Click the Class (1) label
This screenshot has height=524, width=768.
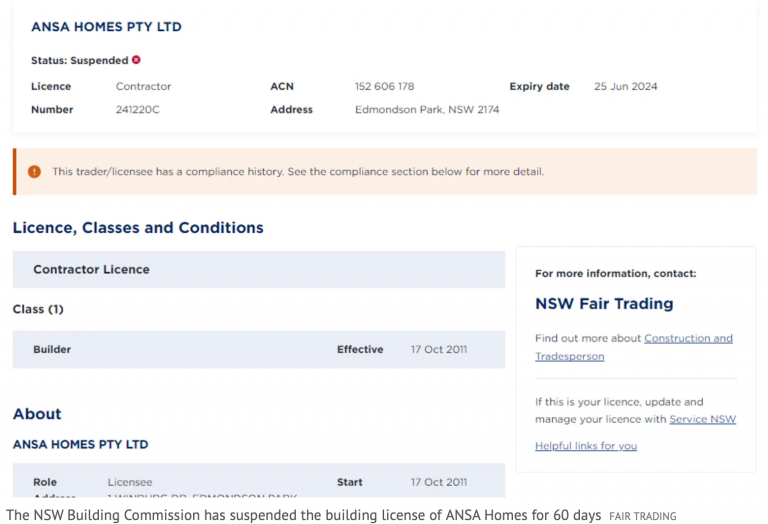[38, 309]
